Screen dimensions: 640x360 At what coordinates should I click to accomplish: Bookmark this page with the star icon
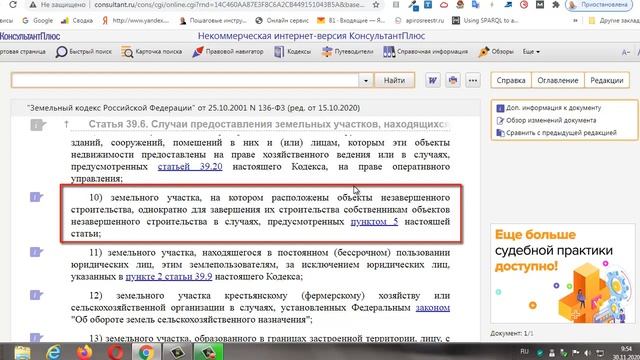pyautogui.click(x=376, y=5)
